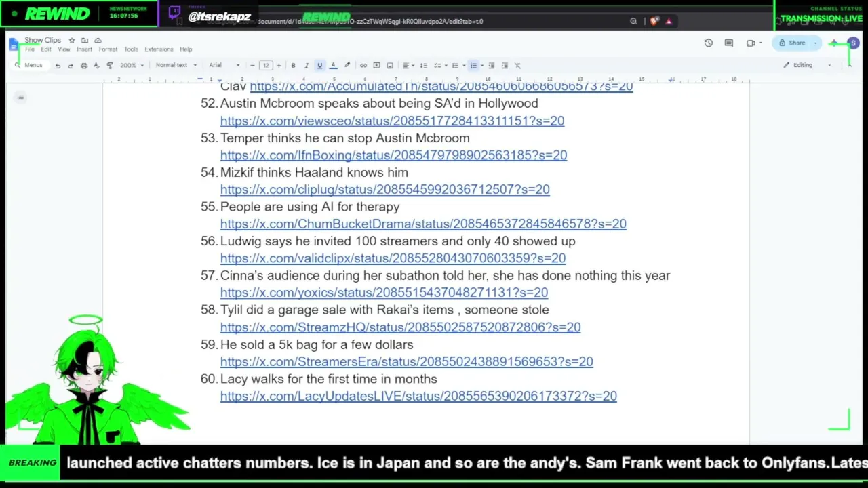Open the Extensions menu
Screen dimensions: 868x488
pos(159,49)
